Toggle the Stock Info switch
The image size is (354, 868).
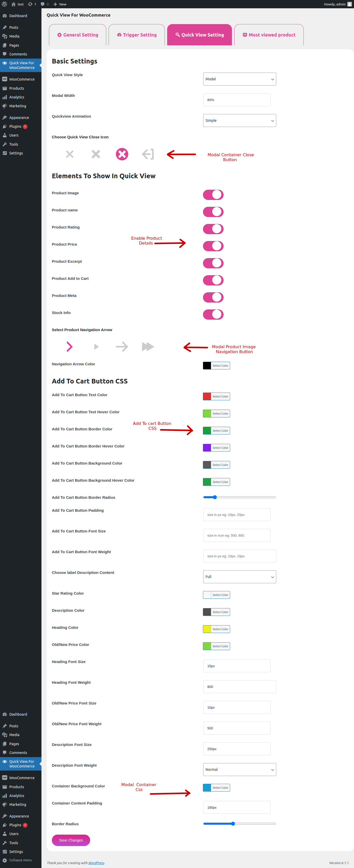tap(213, 314)
